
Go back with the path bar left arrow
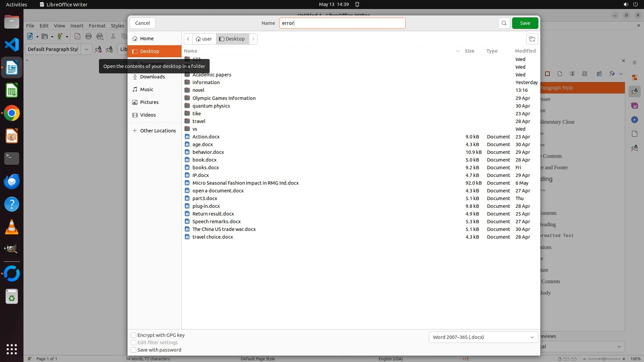pyautogui.click(x=188, y=39)
